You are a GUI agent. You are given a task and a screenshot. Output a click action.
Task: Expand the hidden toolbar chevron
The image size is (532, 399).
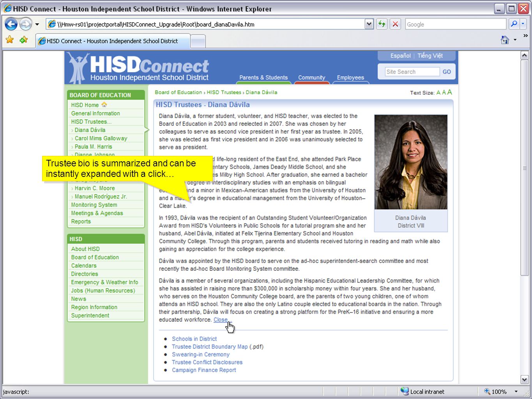(525, 35)
